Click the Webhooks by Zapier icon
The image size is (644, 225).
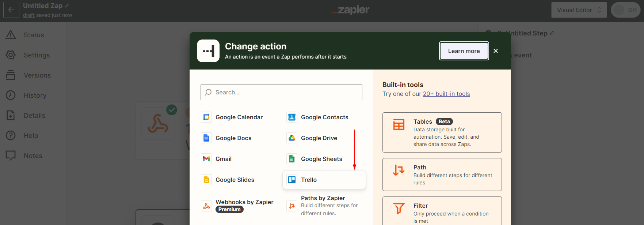[206, 206]
